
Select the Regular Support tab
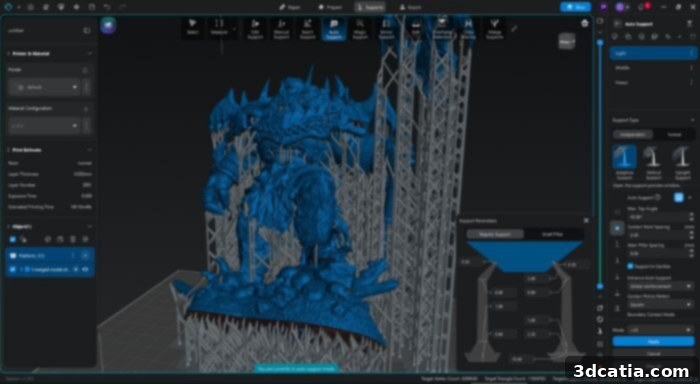coord(495,234)
